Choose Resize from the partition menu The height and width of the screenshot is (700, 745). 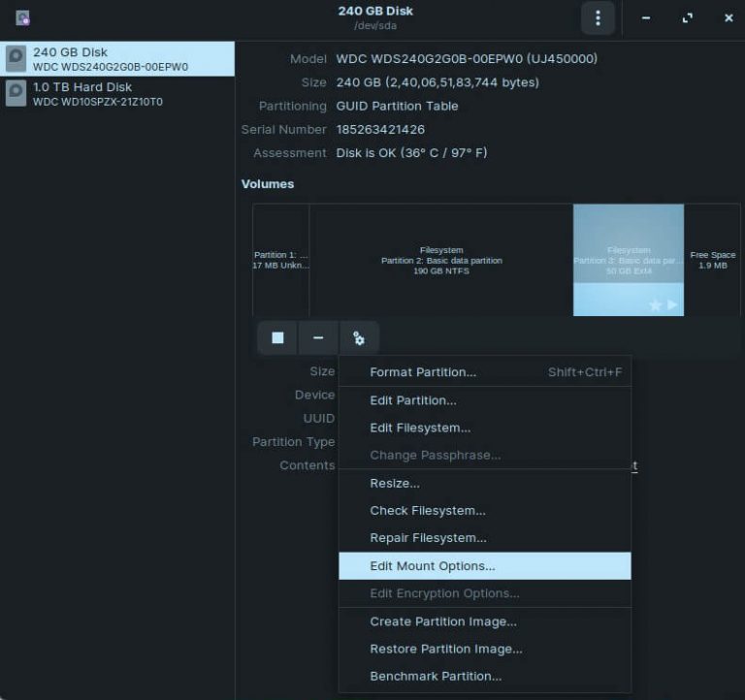coord(395,483)
